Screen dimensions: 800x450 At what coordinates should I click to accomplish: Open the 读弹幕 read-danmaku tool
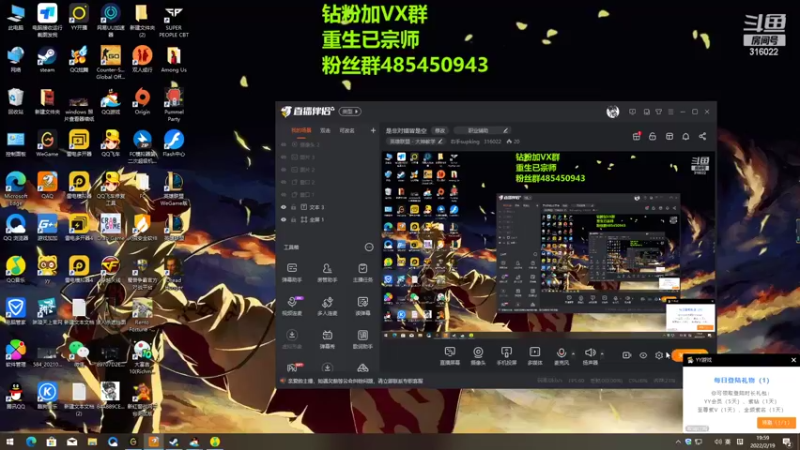click(362, 306)
